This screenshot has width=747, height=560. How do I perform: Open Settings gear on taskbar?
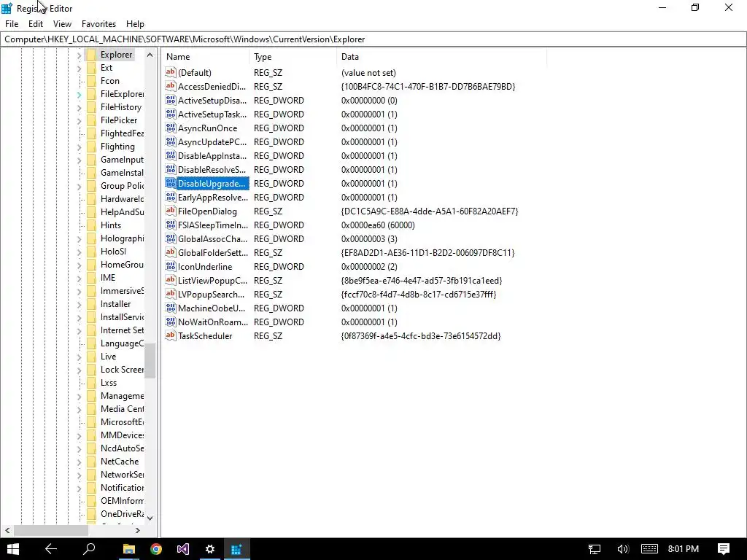[x=210, y=549]
